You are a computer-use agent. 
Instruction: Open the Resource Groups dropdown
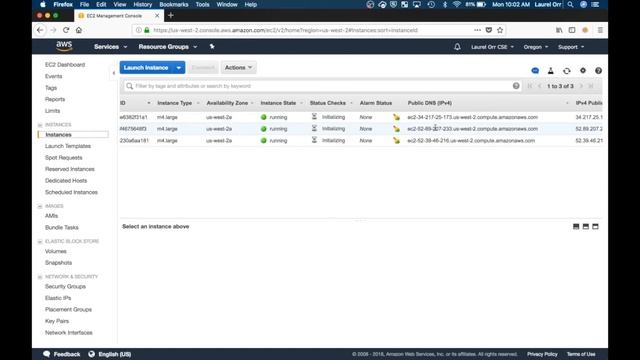point(168,47)
